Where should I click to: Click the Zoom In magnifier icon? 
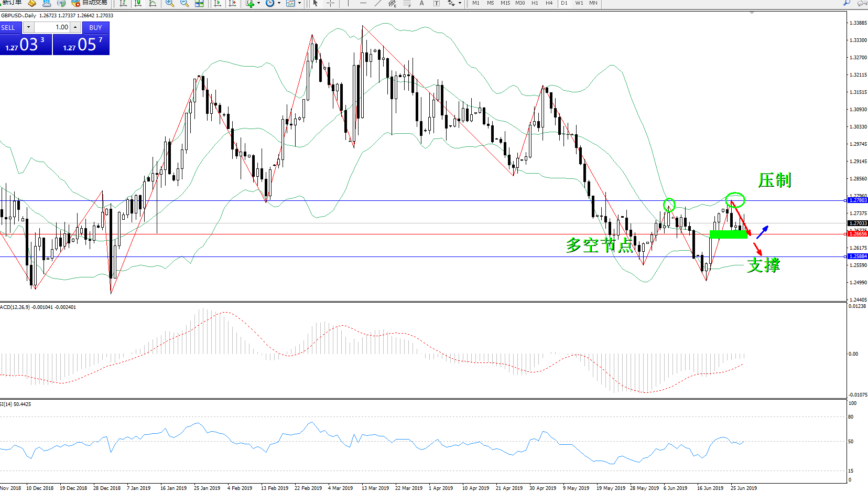point(170,3)
